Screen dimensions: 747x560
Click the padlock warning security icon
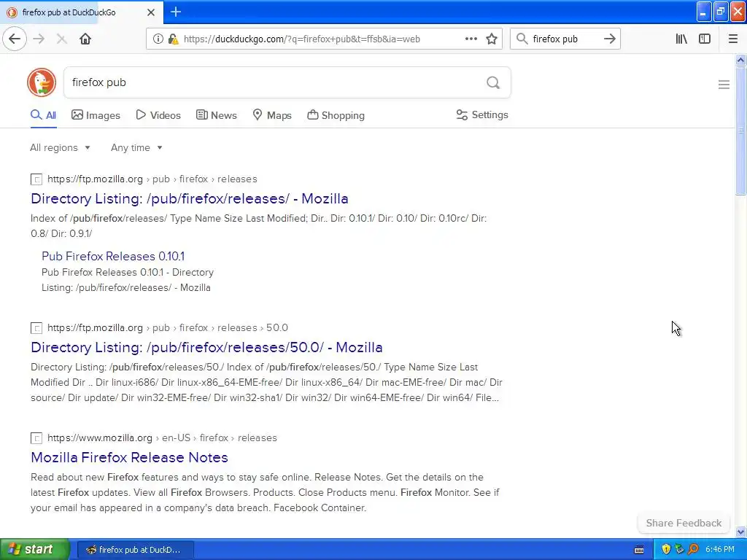[x=174, y=39]
